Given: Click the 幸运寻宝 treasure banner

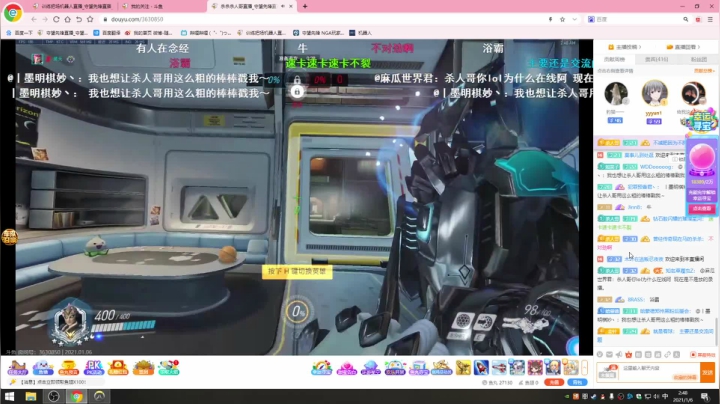Looking at the screenshot, I should point(703,119).
